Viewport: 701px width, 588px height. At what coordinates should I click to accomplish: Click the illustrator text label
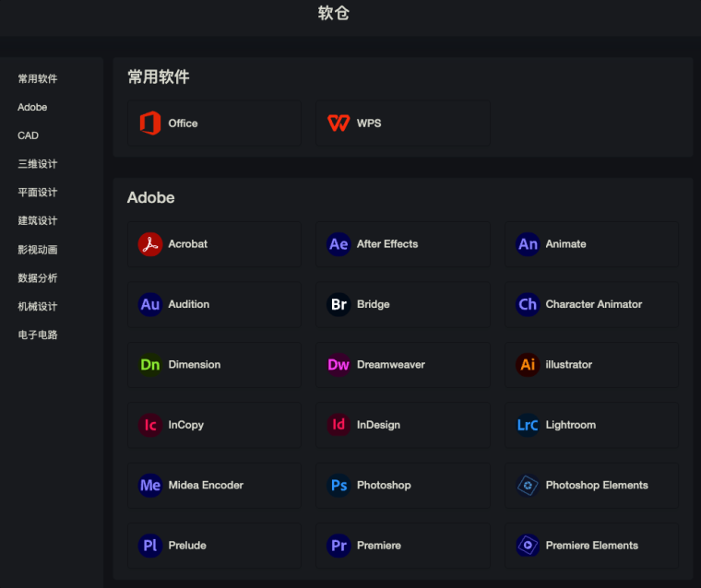coord(569,365)
